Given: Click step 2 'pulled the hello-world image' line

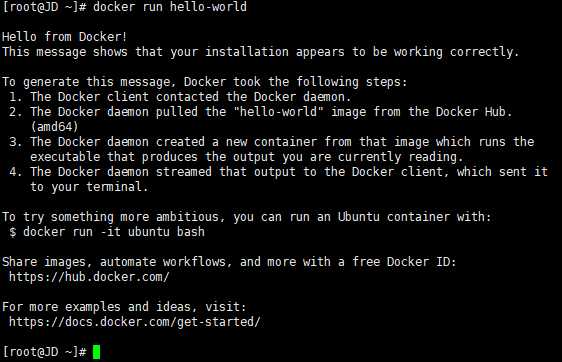Looking at the screenshot, I should (261, 112).
